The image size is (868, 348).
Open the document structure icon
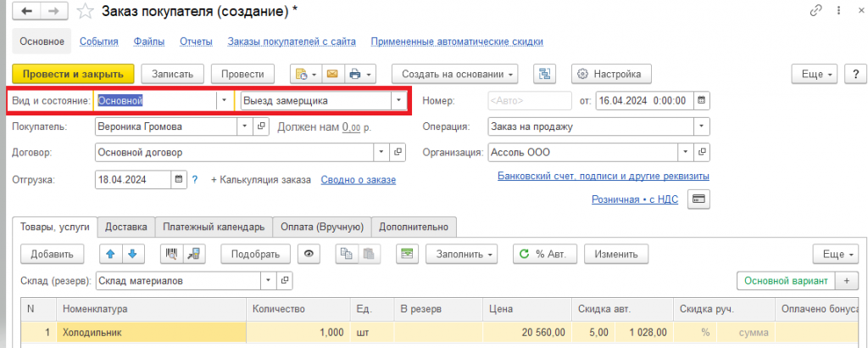[545, 74]
